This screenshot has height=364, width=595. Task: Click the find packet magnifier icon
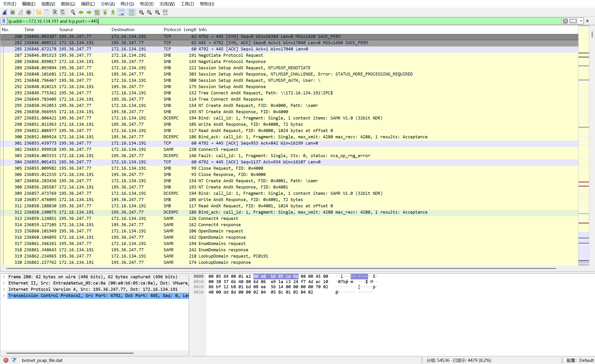click(73, 12)
